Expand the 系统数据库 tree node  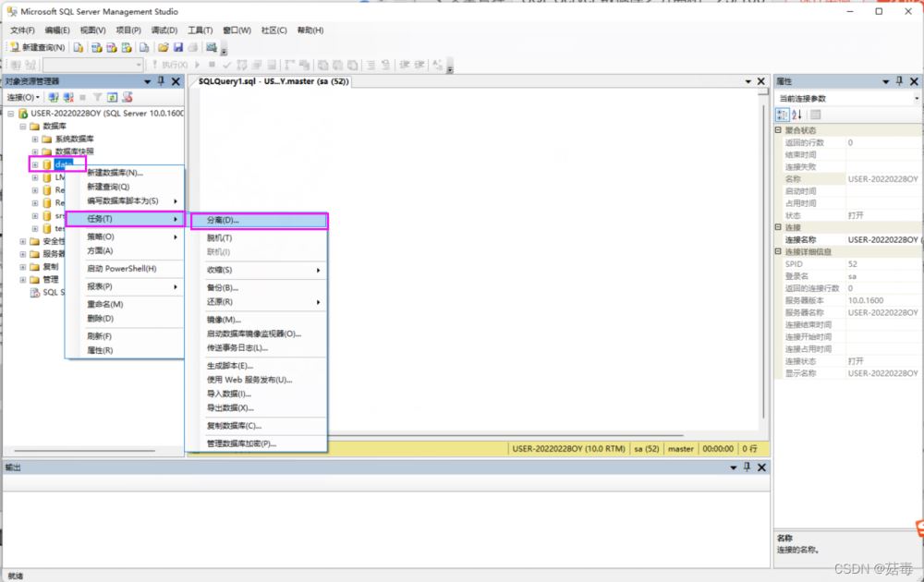coord(35,139)
